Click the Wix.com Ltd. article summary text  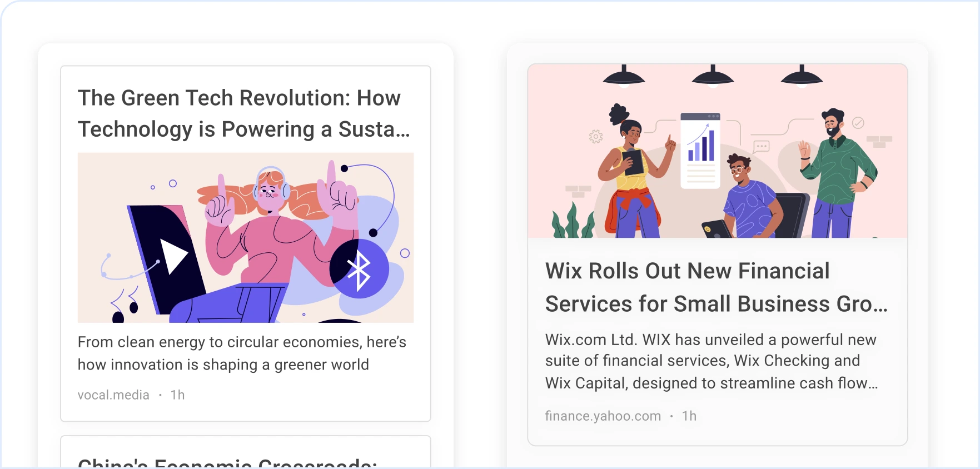(x=711, y=361)
